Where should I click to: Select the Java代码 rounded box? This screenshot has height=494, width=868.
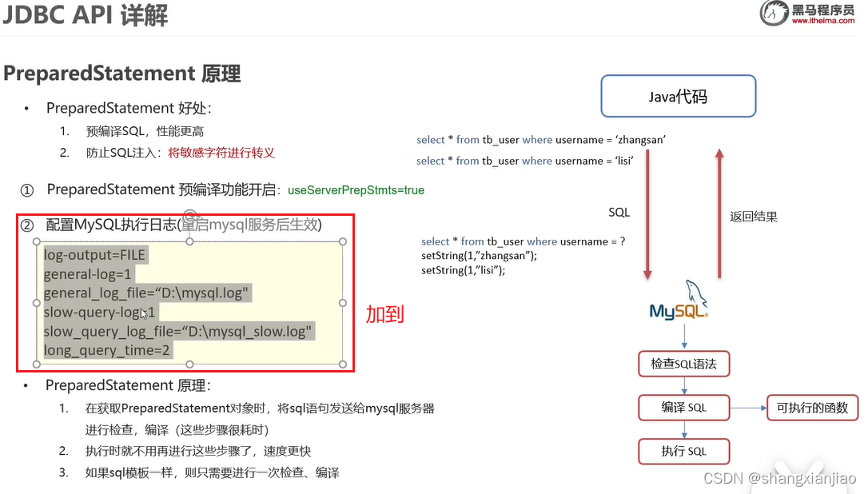678,96
